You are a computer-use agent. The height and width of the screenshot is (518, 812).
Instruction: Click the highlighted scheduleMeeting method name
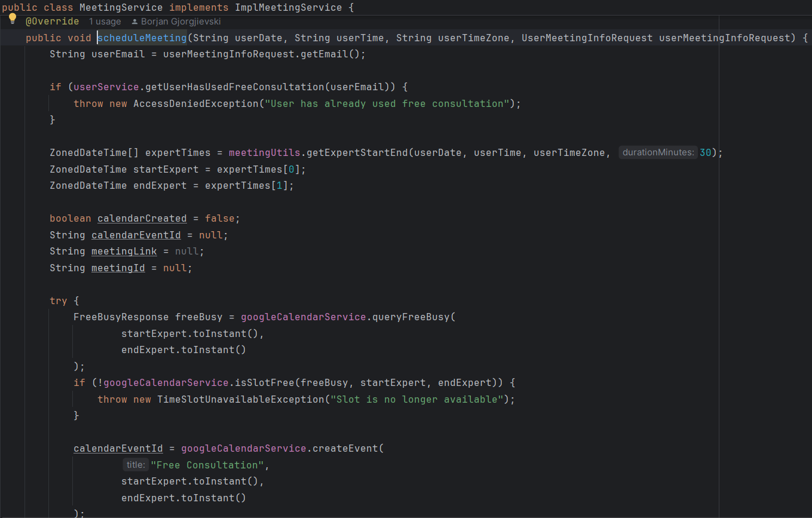tap(142, 38)
